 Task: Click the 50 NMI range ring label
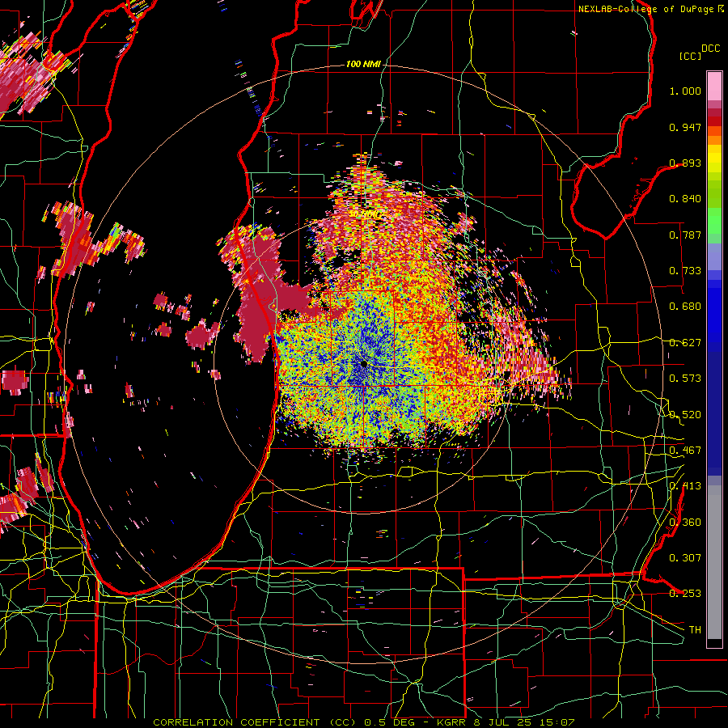(365, 214)
